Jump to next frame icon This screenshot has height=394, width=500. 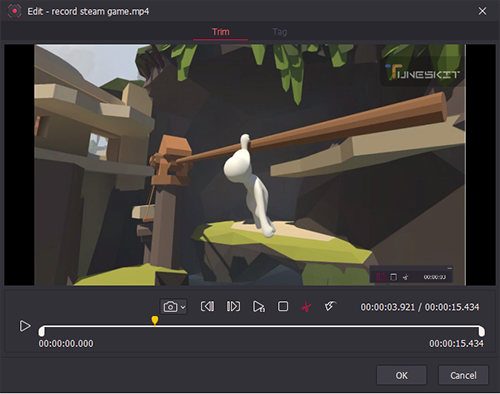point(233,306)
